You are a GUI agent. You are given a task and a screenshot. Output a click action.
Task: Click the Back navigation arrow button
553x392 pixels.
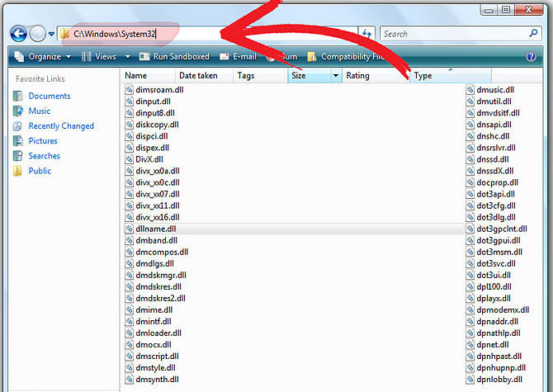[19, 34]
